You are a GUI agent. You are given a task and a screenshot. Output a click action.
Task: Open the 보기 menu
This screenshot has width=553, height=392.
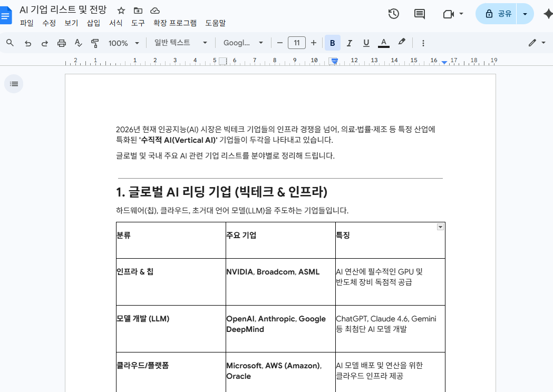tap(71, 23)
